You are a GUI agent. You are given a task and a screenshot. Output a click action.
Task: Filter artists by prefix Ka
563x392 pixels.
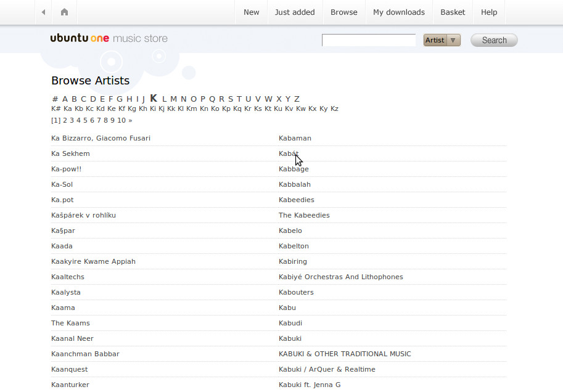(x=67, y=108)
